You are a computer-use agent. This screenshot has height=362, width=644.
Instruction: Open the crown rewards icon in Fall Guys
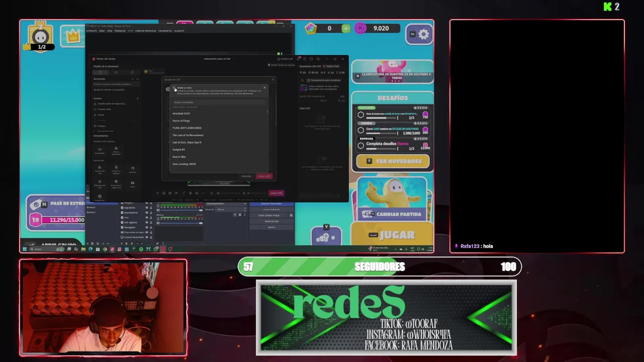(x=73, y=36)
